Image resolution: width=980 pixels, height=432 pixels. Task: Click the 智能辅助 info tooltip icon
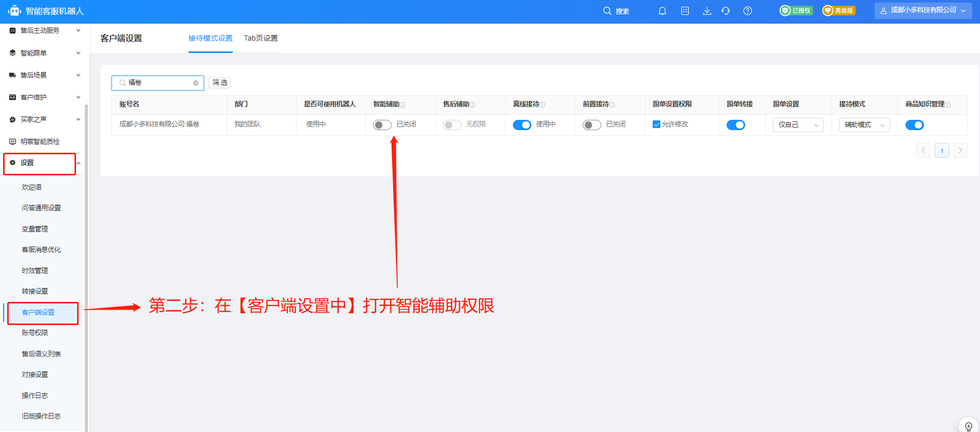403,105
